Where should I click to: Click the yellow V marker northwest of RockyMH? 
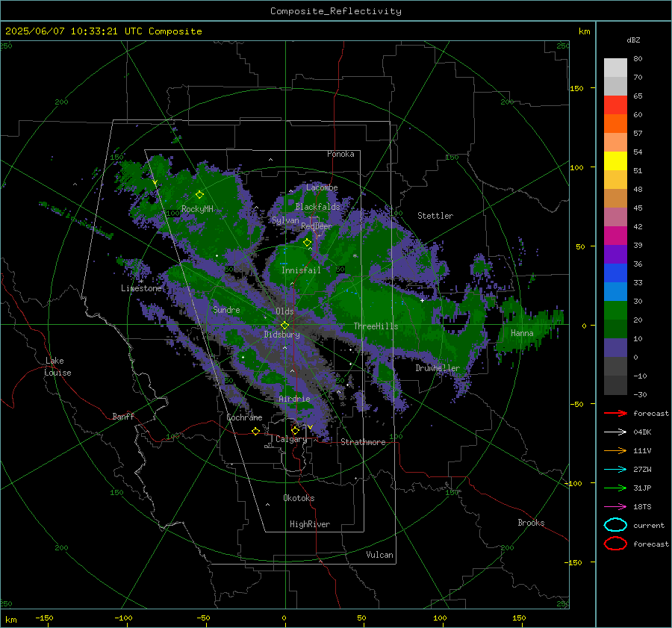point(155,183)
